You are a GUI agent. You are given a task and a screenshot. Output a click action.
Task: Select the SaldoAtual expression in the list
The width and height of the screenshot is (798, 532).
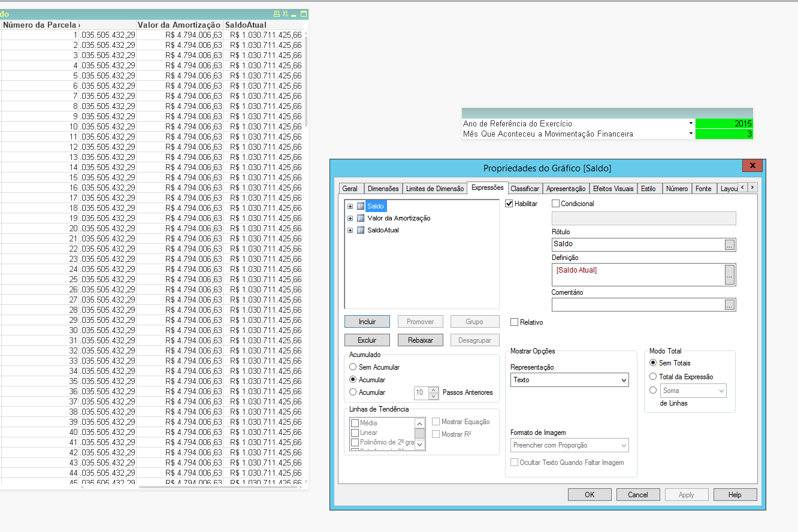tap(383, 230)
